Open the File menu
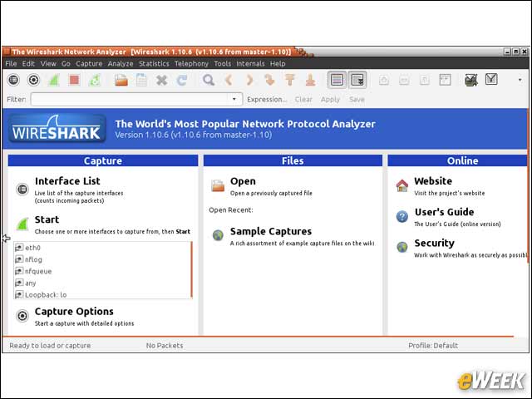The image size is (532, 399). click(11, 63)
